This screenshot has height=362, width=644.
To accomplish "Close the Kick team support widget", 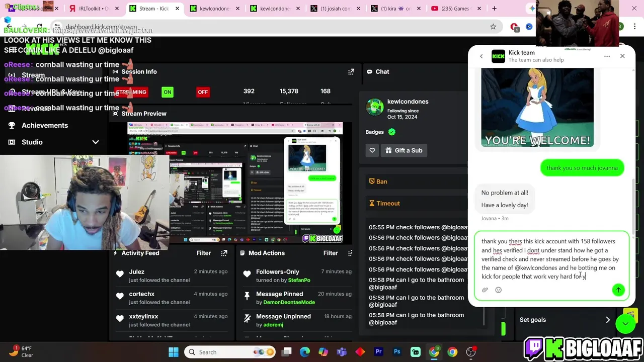I will 622,56.
